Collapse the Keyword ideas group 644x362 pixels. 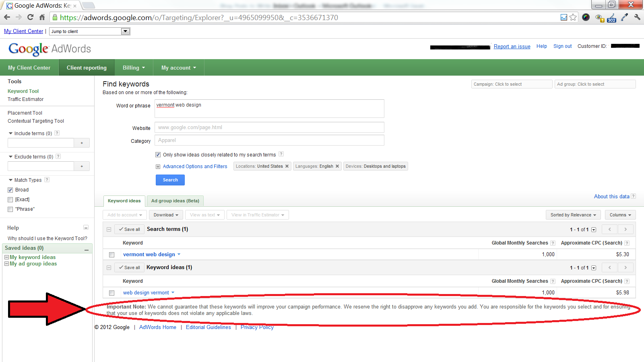(x=109, y=267)
